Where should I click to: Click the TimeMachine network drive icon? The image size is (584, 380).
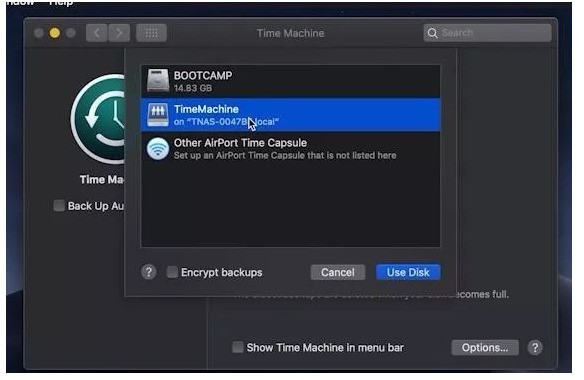pyautogui.click(x=158, y=115)
